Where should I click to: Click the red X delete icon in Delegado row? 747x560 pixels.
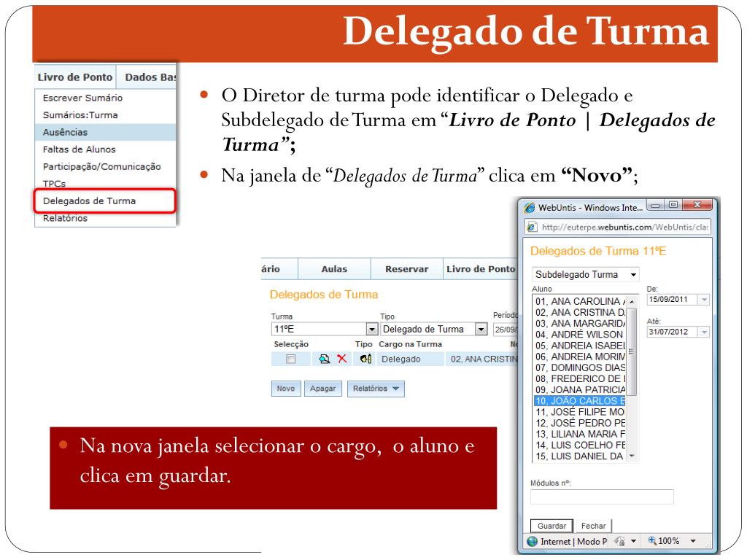(x=342, y=359)
